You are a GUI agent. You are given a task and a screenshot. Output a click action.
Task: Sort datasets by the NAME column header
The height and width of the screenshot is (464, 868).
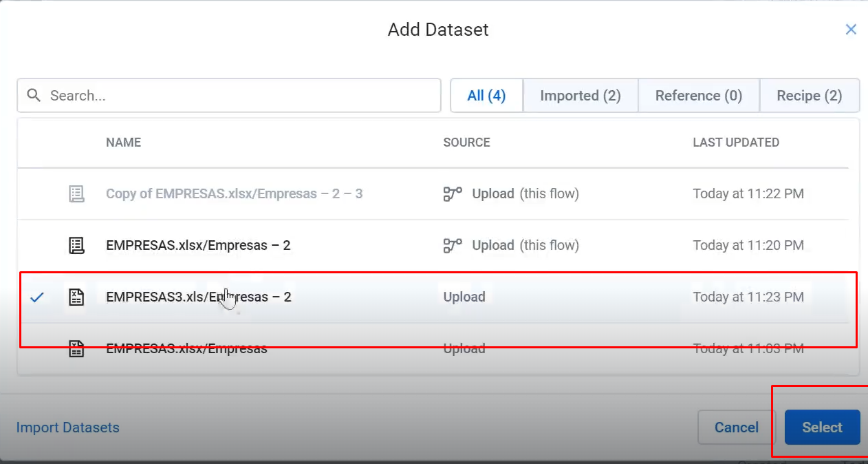tap(123, 143)
